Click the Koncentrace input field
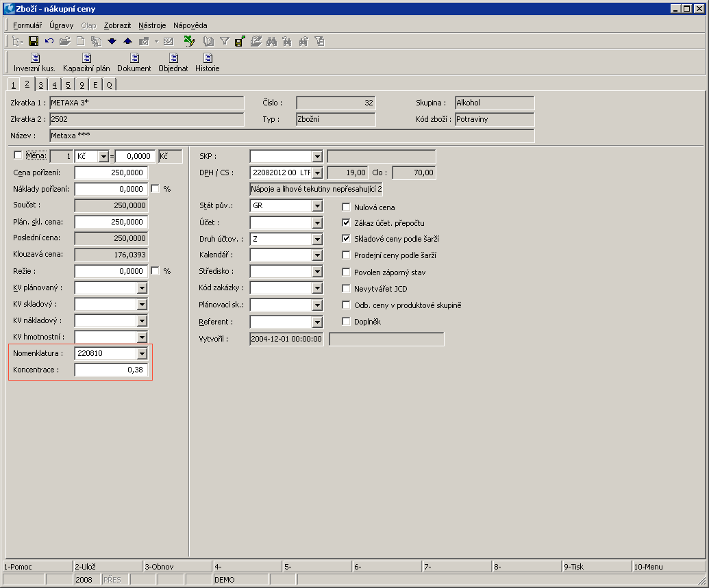The width and height of the screenshot is (709, 588). 111,370
